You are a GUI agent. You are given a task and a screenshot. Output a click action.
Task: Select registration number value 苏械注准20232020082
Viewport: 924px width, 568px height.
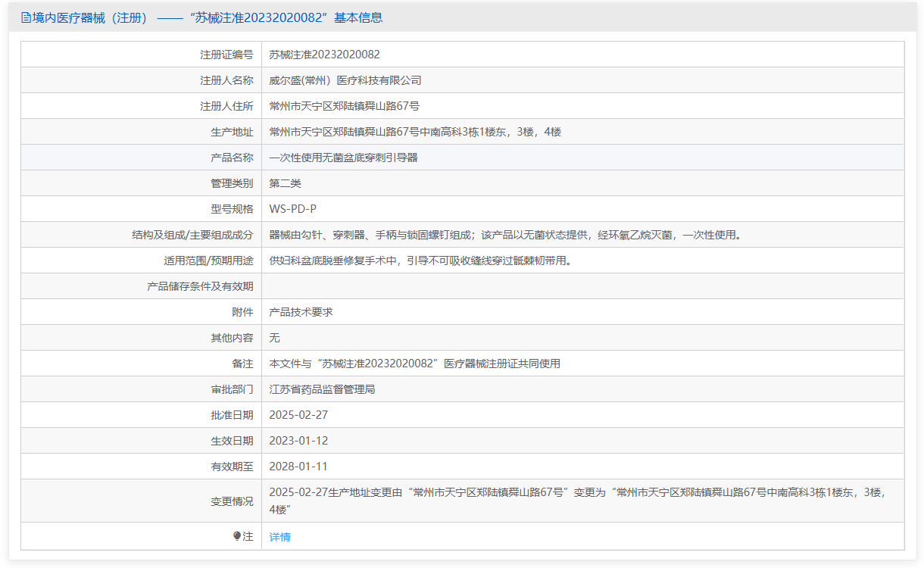pos(324,55)
